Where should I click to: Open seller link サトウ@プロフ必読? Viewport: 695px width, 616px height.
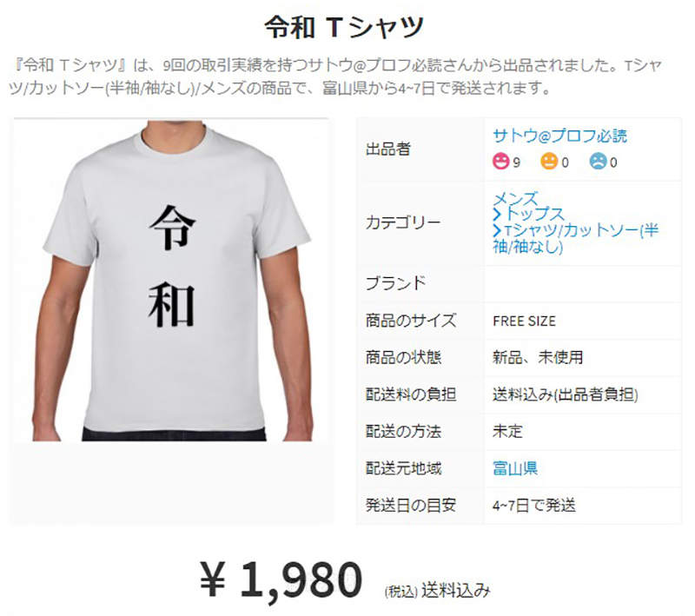tap(559, 136)
